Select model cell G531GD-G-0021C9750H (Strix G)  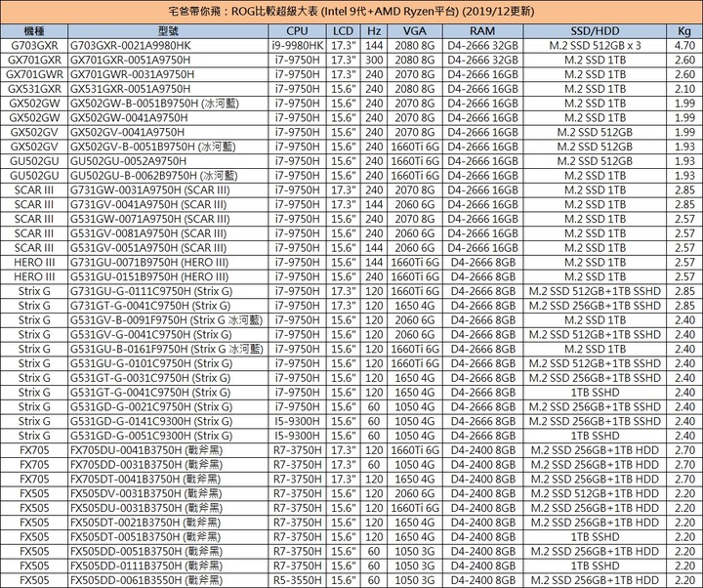(168, 406)
